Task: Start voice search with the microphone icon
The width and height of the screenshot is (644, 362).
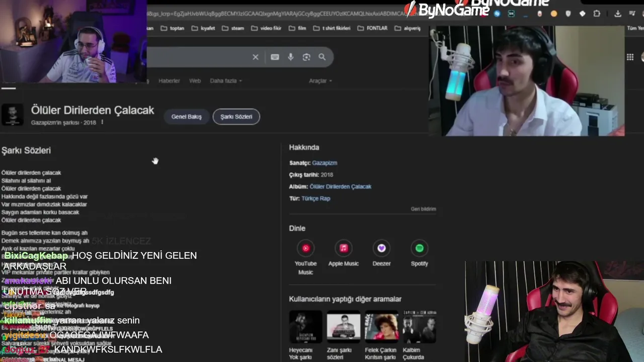Action: [x=291, y=57]
